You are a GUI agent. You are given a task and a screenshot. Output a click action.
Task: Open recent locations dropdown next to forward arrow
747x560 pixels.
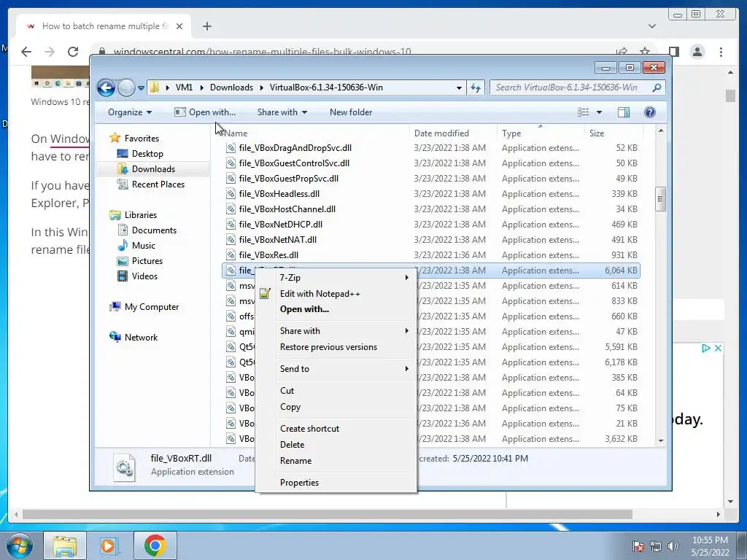click(141, 87)
